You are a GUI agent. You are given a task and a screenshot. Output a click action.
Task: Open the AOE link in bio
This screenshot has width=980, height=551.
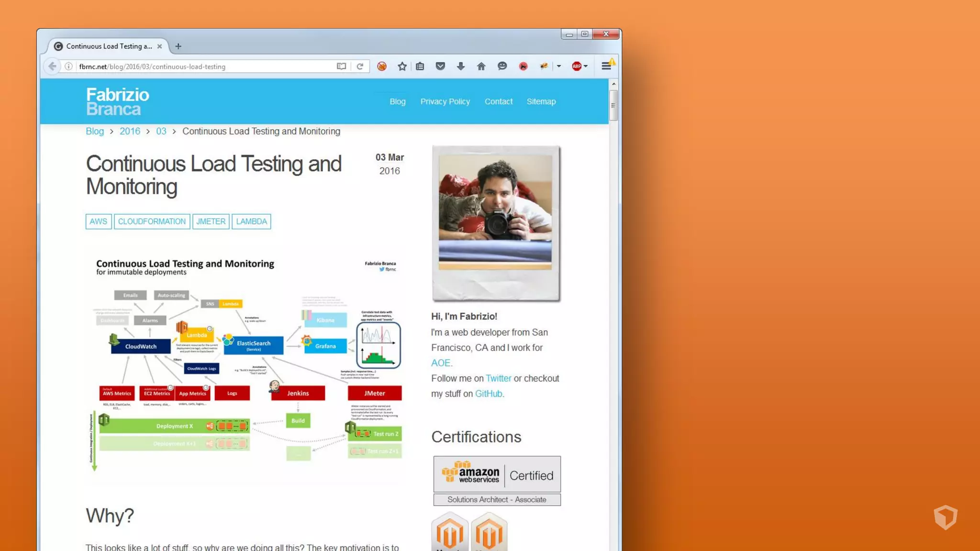point(441,363)
